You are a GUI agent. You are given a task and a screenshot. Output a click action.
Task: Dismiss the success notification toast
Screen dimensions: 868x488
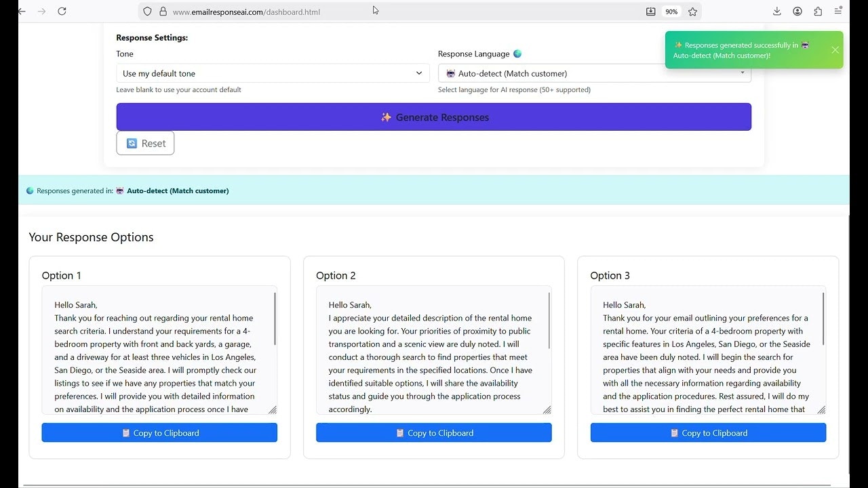coord(835,49)
